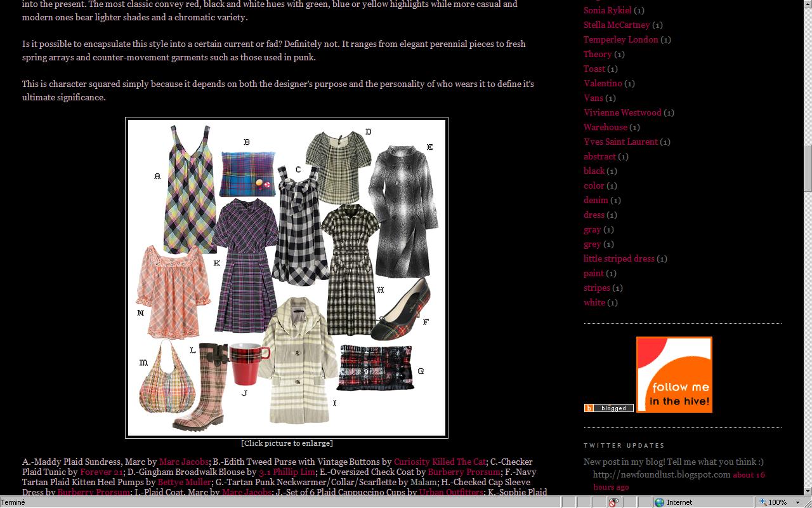Select the Stella McCartney label
This screenshot has width=812, height=508.
coord(617,25)
